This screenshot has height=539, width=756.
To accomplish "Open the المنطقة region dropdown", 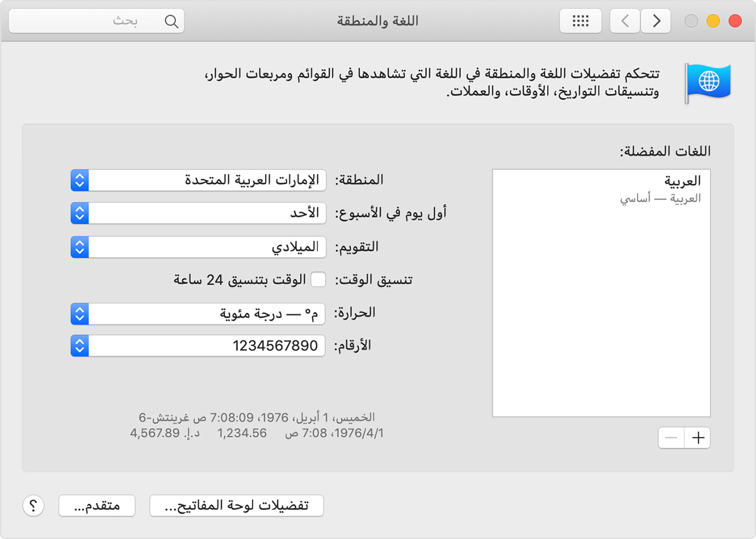I will (x=198, y=180).
